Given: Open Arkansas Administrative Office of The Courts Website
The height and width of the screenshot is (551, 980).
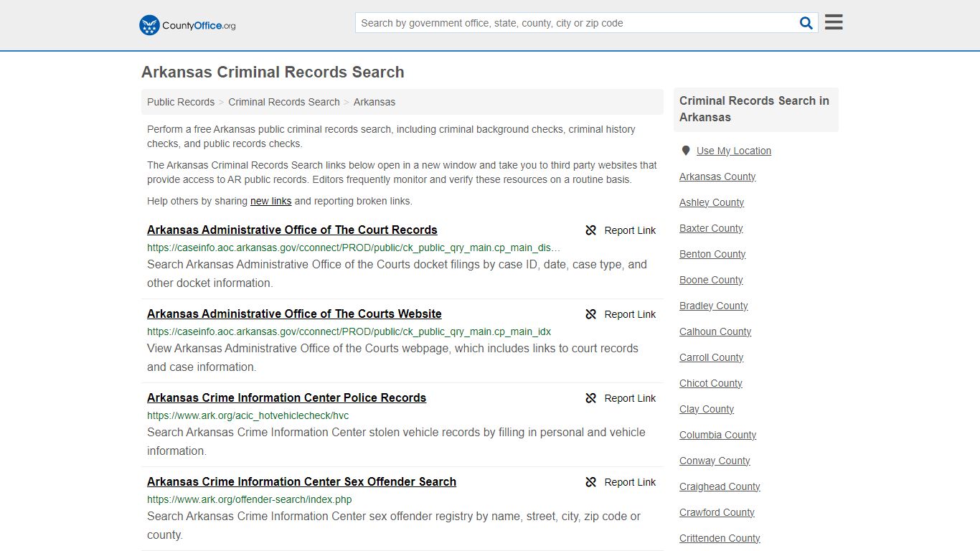Looking at the screenshot, I should click(x=294, y=314).
